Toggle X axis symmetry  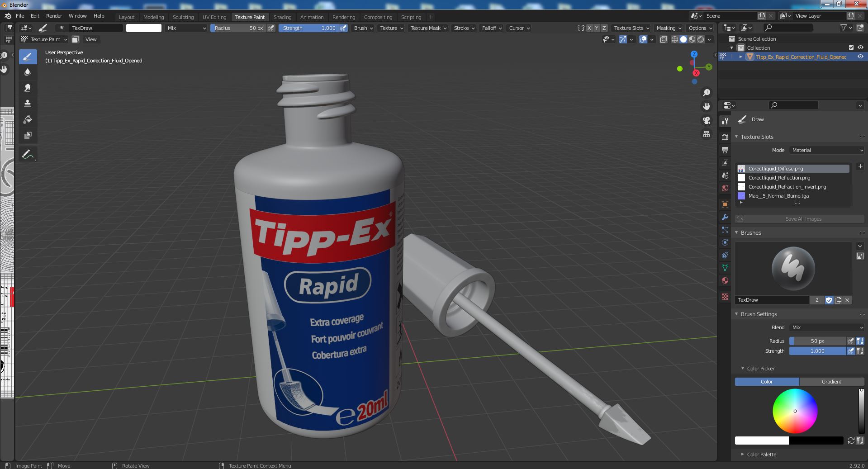[x=589, y=28]
